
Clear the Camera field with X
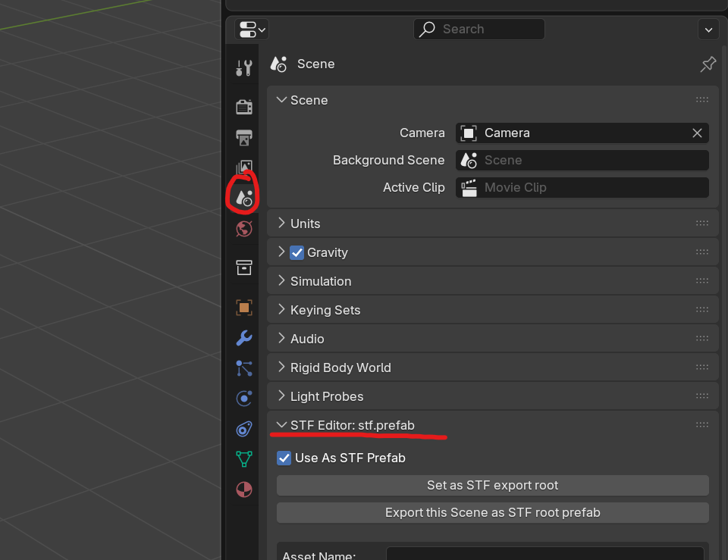coord(697,133)
